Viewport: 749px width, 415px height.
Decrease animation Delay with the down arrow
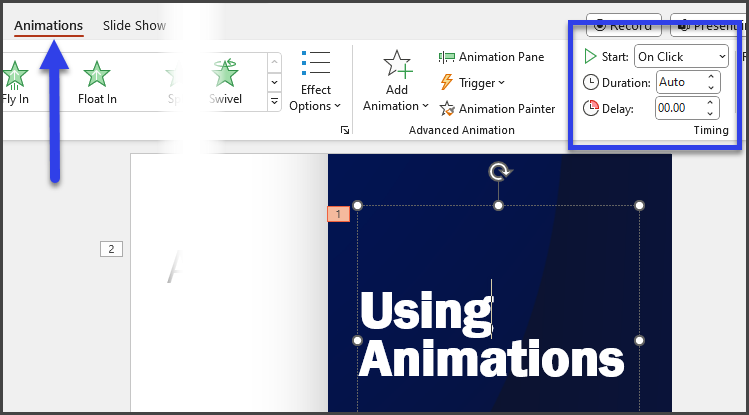710,114
